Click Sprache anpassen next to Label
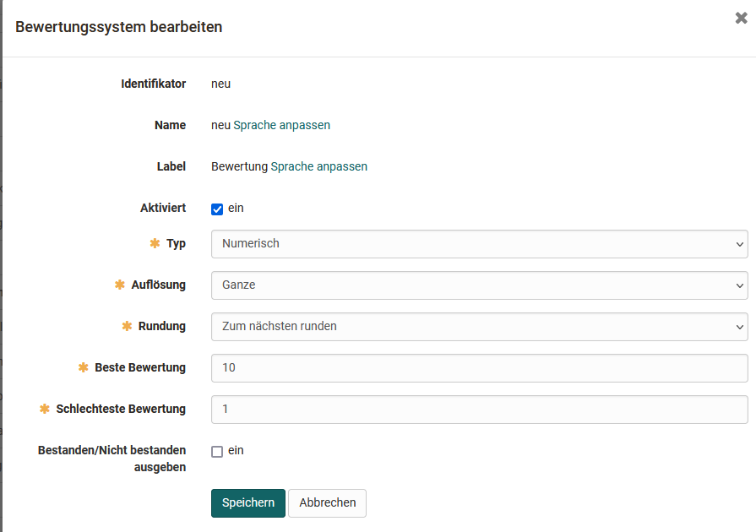This screenshot has width=756, height=532. (318, 166)
